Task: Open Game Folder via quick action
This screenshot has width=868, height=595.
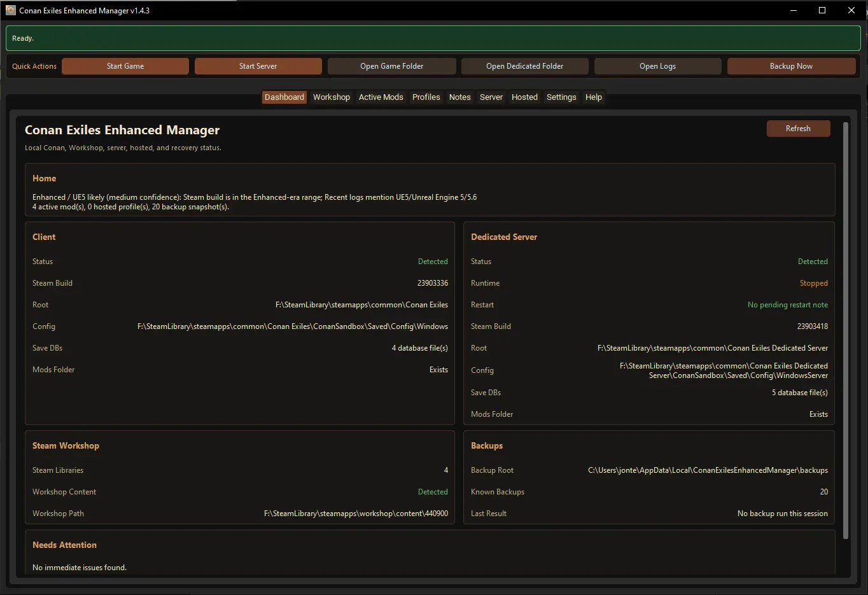Action: pos(392,66)
